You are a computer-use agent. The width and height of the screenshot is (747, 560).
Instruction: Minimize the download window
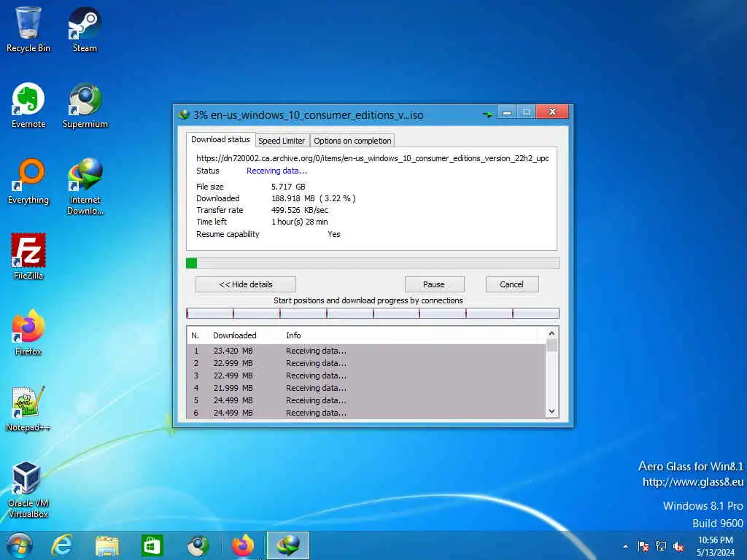tap(507, 112)
